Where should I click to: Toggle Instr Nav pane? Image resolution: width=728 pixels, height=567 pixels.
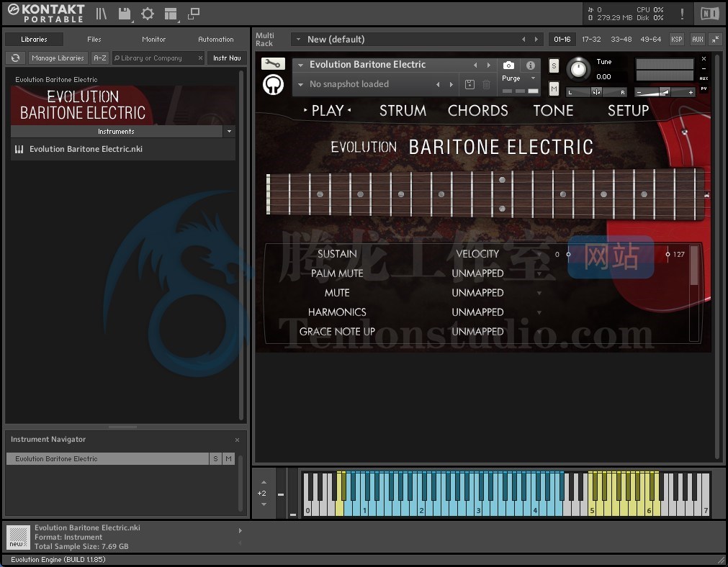coord(227,58)
